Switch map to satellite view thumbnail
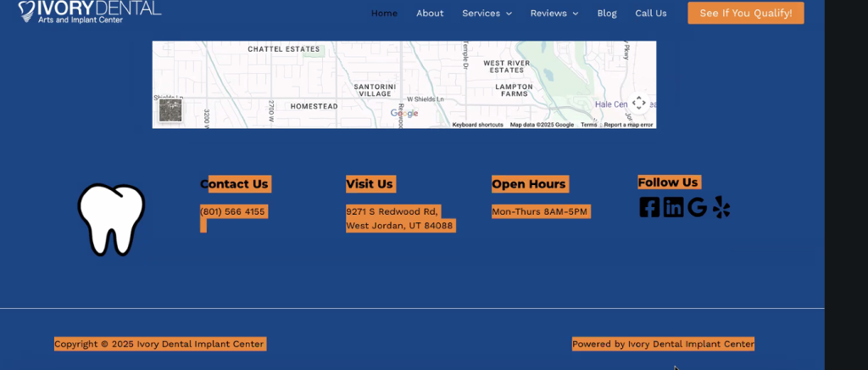 coord(170,110)
